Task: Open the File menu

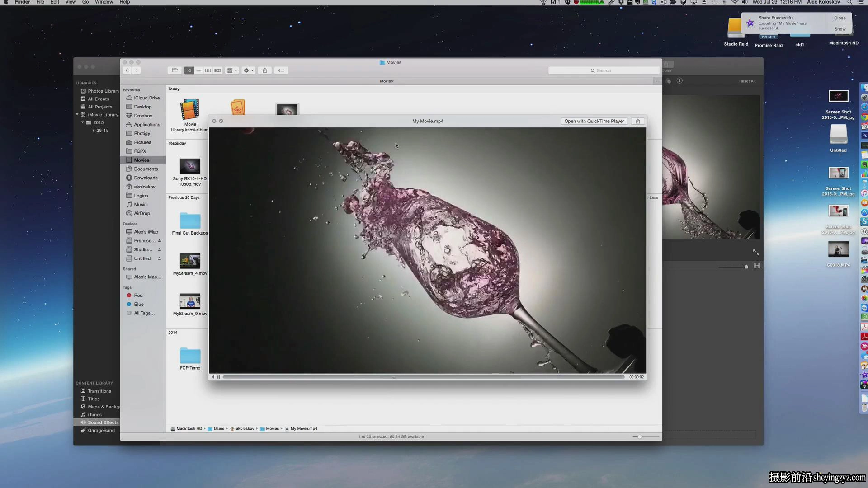Action: (x=40, y=2)
